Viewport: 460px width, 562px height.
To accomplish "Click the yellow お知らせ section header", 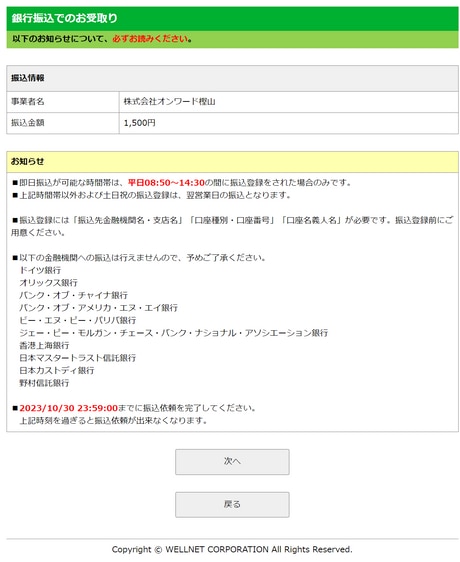I will click(232, 162).
